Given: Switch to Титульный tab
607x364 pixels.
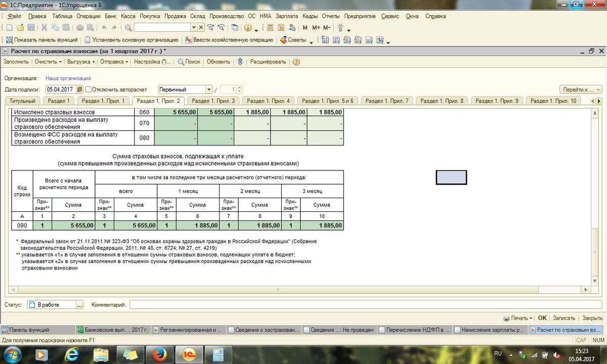Looking at the screenshot, I should (x=22, y=101).
